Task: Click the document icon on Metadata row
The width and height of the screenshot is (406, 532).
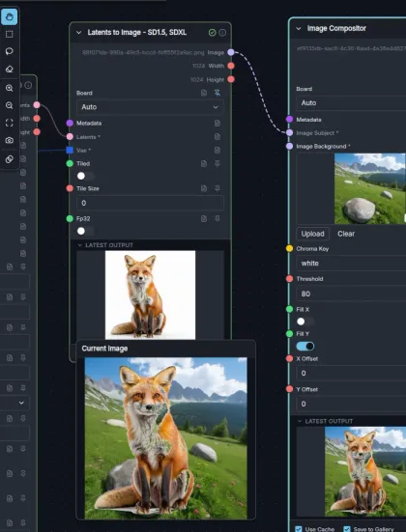Action: 217,124
